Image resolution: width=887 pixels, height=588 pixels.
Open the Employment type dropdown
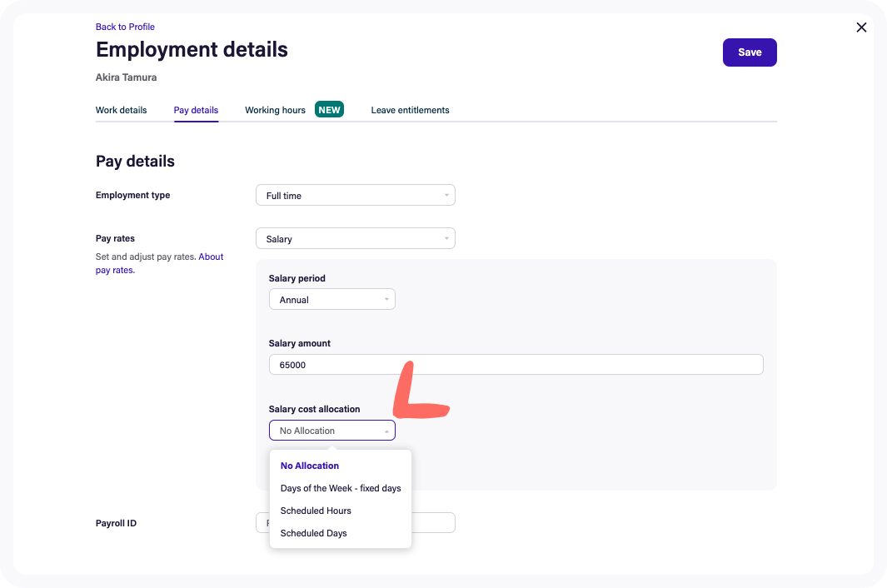[x=355, y=195]
